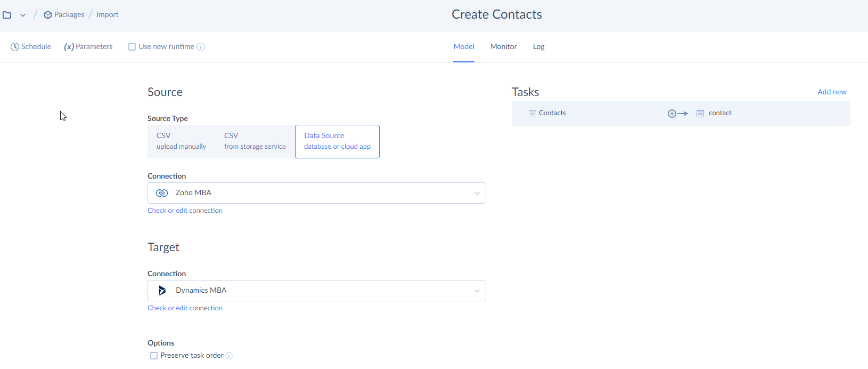The height and width of the screenshot is (369, 868).
Task: Select Data Source database or cloud app
Action: click(337, 141)
